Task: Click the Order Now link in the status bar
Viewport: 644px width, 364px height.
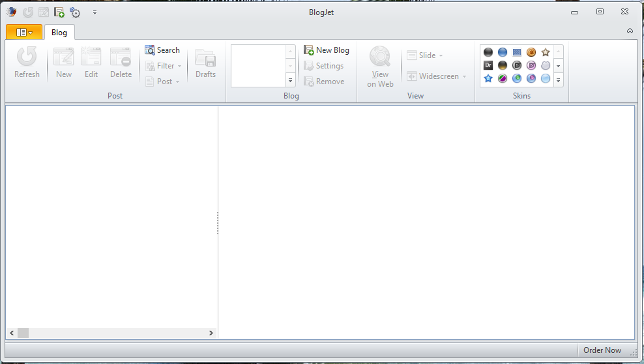Action: coord(602,350)
